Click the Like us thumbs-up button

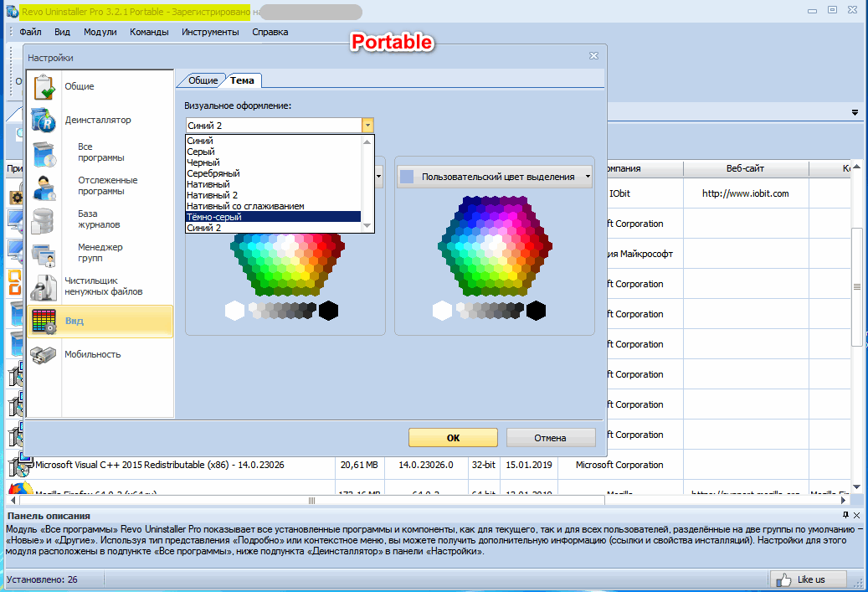(x=808, y=579)
